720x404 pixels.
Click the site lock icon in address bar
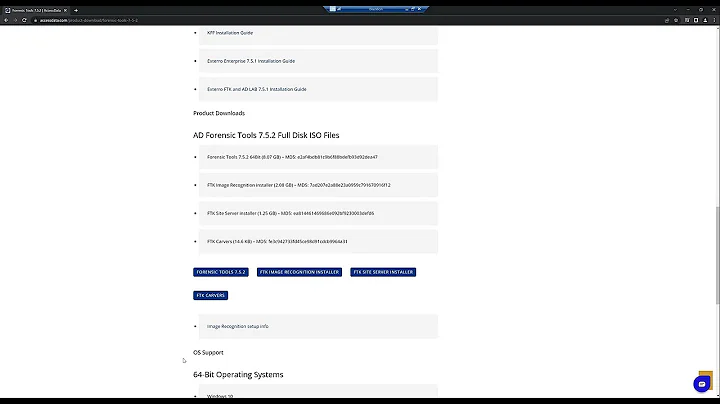pyautogui.click(x=35, y=20)
